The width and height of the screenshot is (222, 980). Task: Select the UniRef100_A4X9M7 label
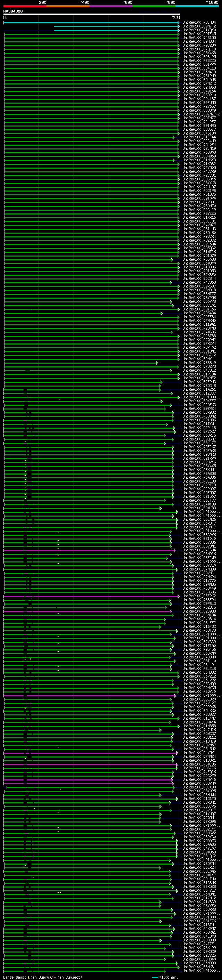pyautogui.click(x=199, y=929)
